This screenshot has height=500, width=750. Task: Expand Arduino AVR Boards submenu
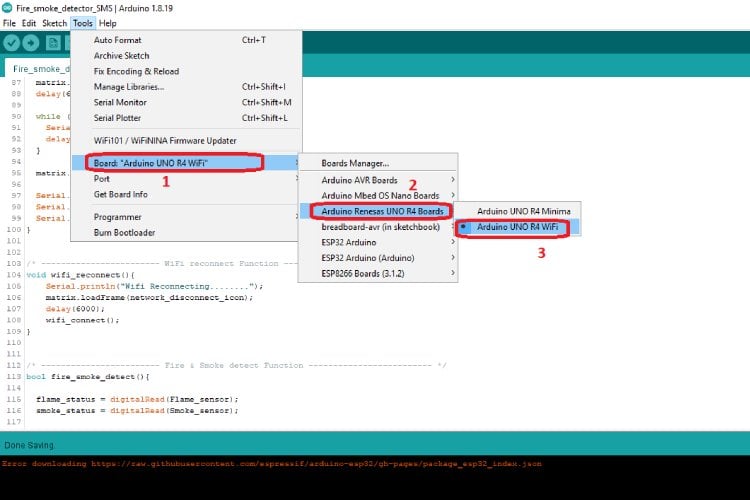[x=378, y=180]
